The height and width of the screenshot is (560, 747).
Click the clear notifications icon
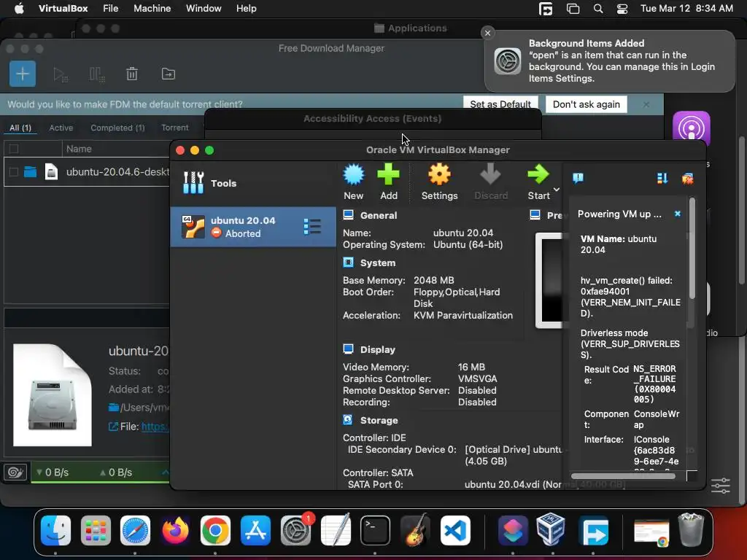tap(687, 179)
